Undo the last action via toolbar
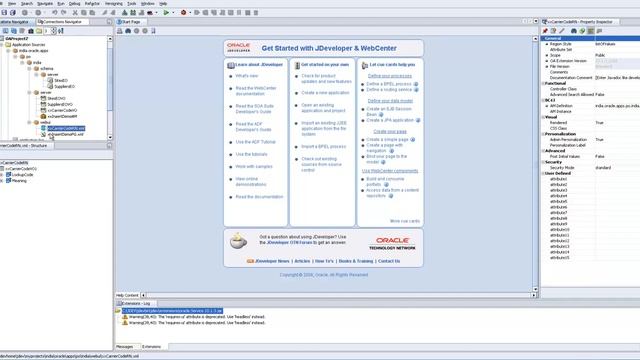This screenshot has width=640, height=360. tap(55, 13)
